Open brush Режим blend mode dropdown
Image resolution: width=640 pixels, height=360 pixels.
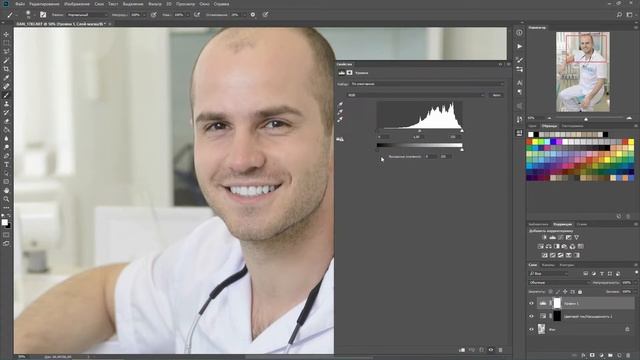87,15
